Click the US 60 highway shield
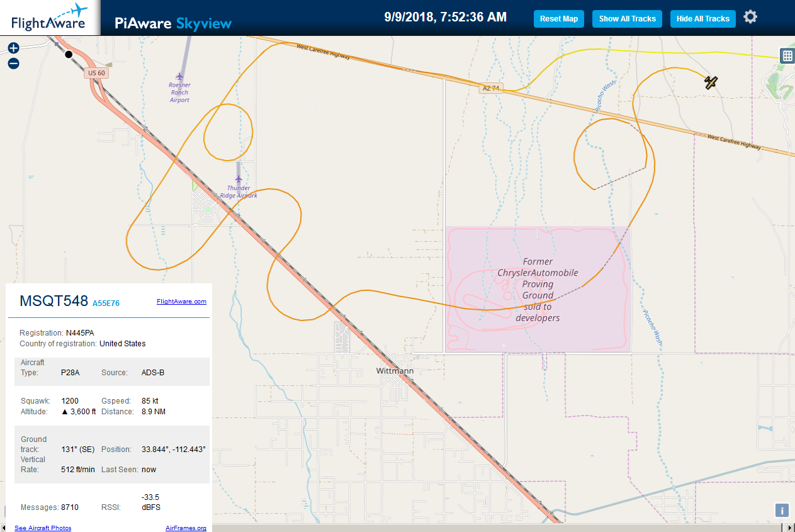Image resolution: width=795 pixels, height=532 pixels. pyautogui.click(x=96, y=73)
